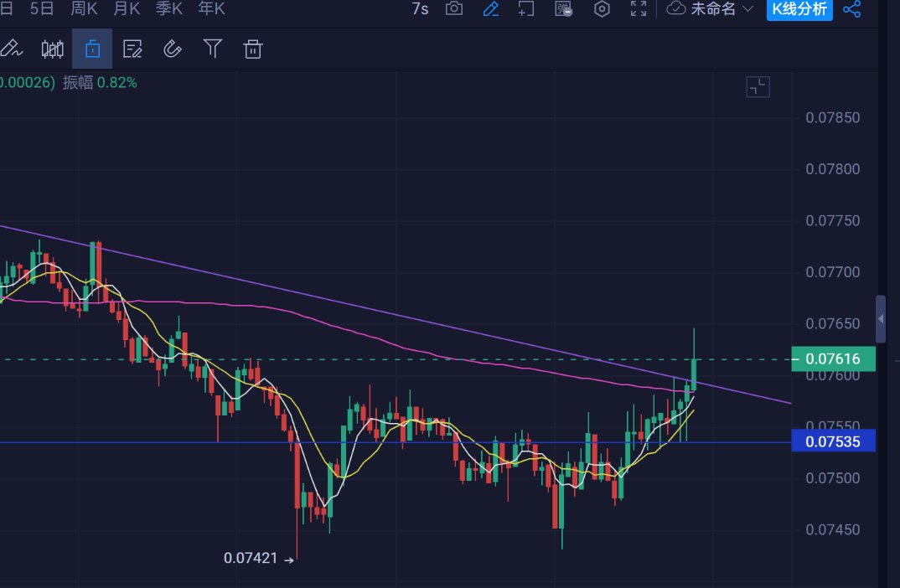The width and height of the screenshot is (900, 588).
Task: Enable the magnet snapping tool
Action: 173,49
